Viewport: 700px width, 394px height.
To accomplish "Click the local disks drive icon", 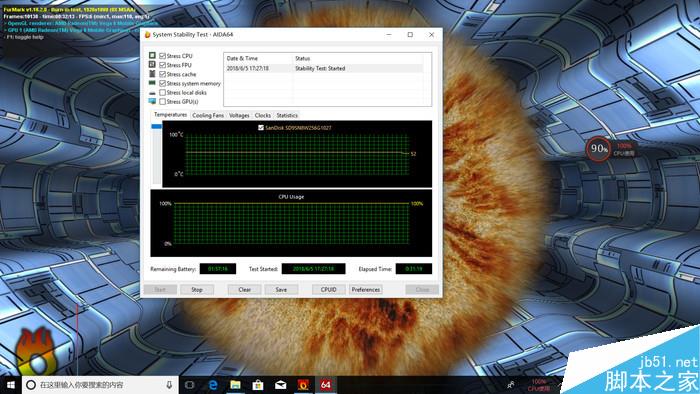I will pos(152,93).
